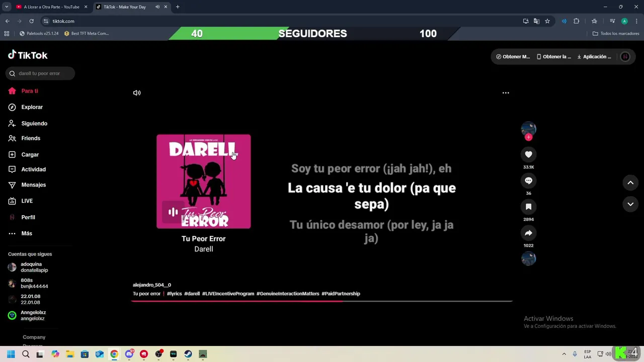Open the video's three-dot options menu
This screenshot has height=362, width=644.
(x=506, y=93)
